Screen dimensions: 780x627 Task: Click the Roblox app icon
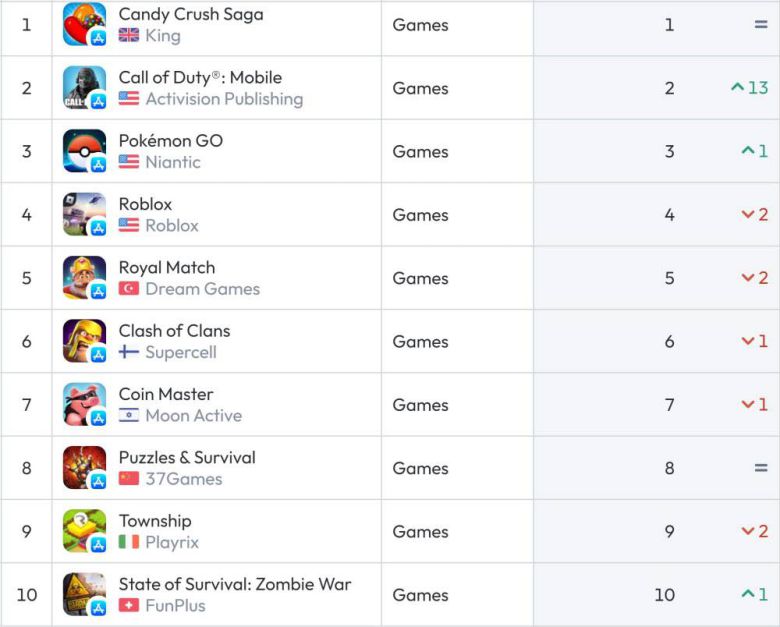(x=84, y=214)
